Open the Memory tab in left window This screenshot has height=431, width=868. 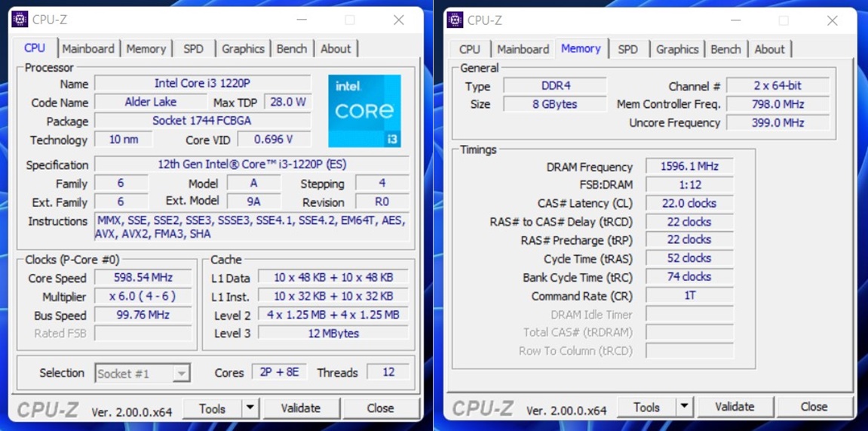click(x=146, y=48)
